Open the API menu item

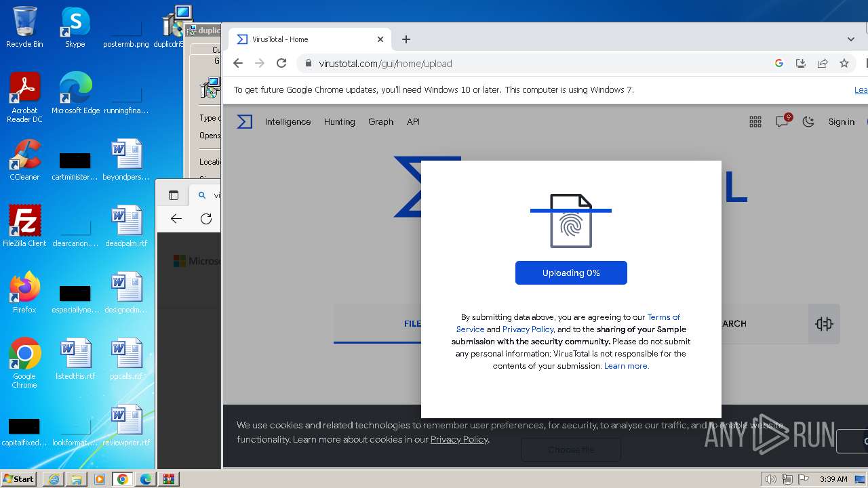413,122
